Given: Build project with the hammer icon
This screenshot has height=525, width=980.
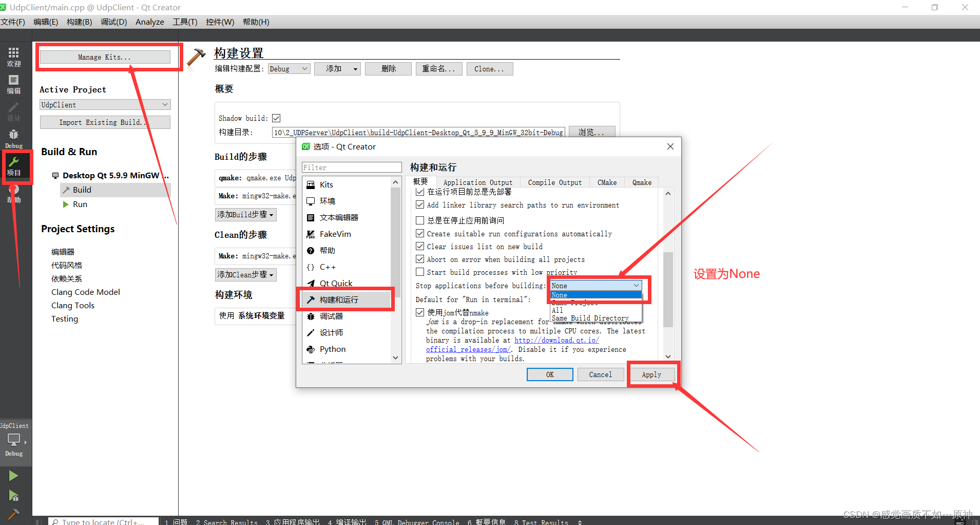Looking at the screenshot, I should (13, 514).
